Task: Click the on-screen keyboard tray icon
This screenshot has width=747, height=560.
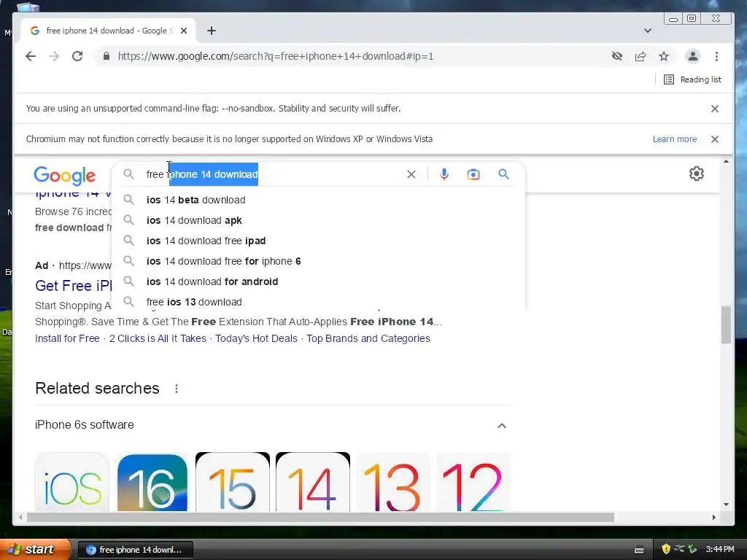Action: tap(639, 550)
